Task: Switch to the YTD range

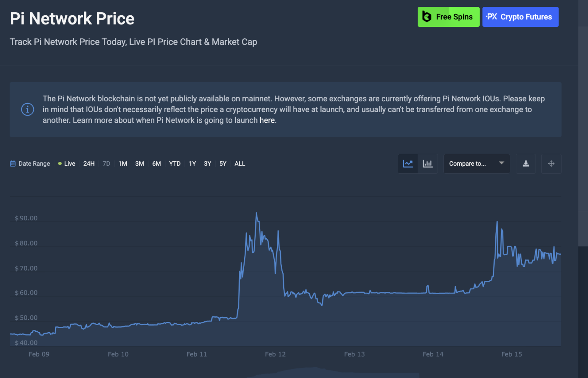Action: tap(175, 163)
